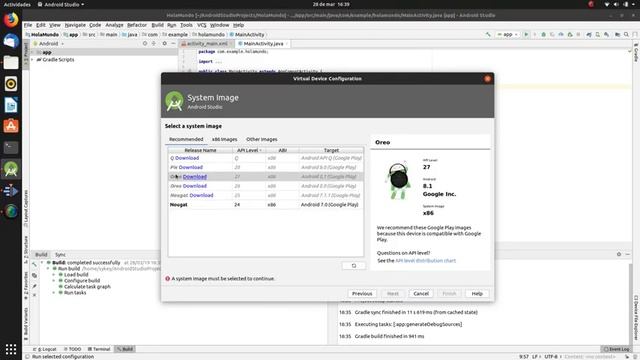Click MainActivity breadcrumb in navigation bar
The height and width of the screenshot is (360, 640).
coord(247,35)
